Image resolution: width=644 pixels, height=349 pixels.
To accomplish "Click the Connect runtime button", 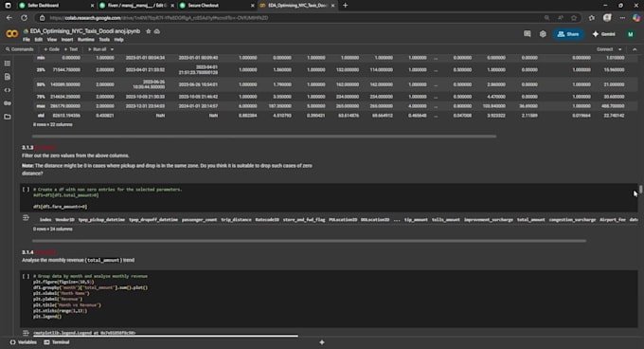I will click(604, 49).
